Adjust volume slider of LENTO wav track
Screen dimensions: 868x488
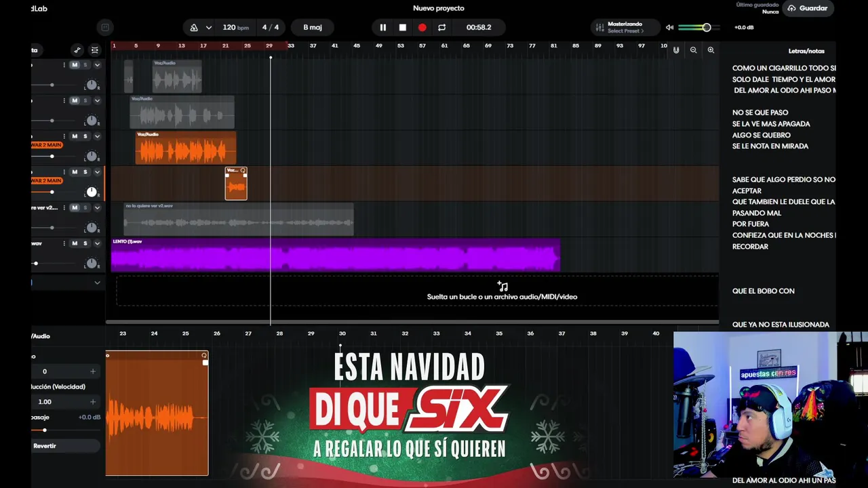tap(35, 263)
